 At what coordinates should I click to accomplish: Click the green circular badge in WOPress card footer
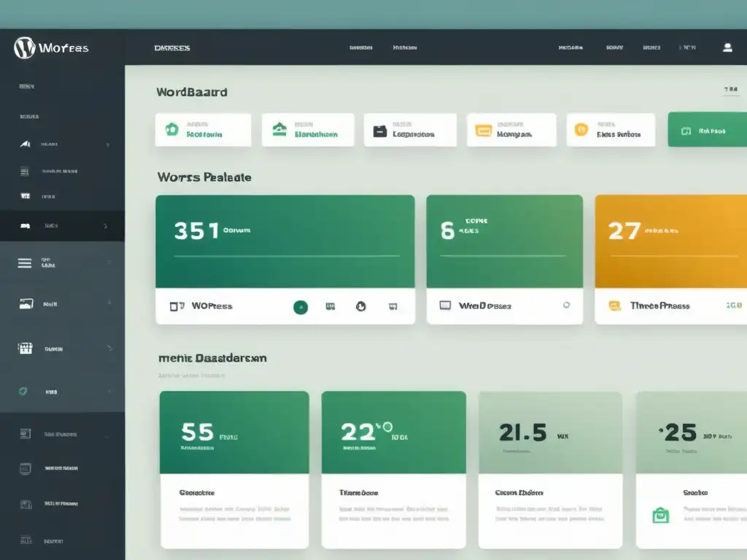[300, 307]
